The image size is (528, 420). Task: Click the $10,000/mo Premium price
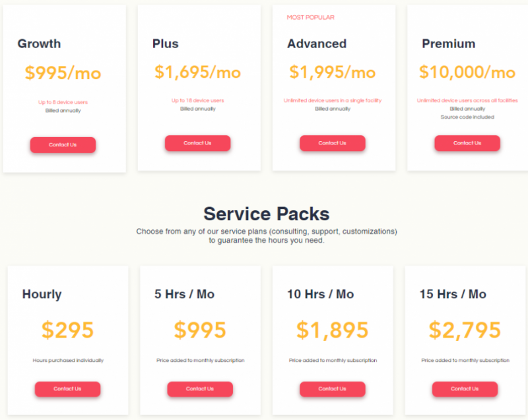pyautogui.click(x=467, y=72)
